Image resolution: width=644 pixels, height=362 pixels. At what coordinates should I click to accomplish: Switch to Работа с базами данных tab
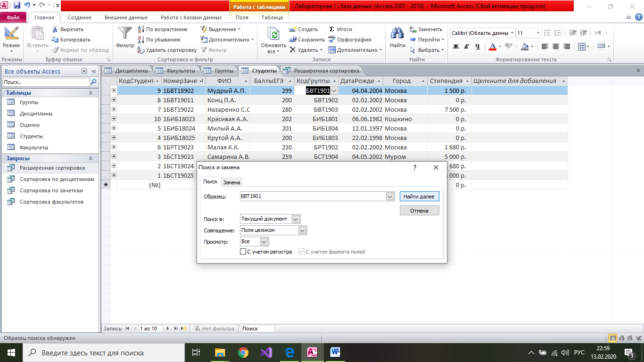point(191,17)
